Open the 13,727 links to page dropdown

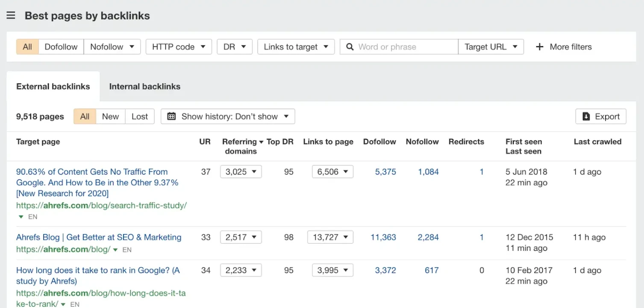[330, 237]
